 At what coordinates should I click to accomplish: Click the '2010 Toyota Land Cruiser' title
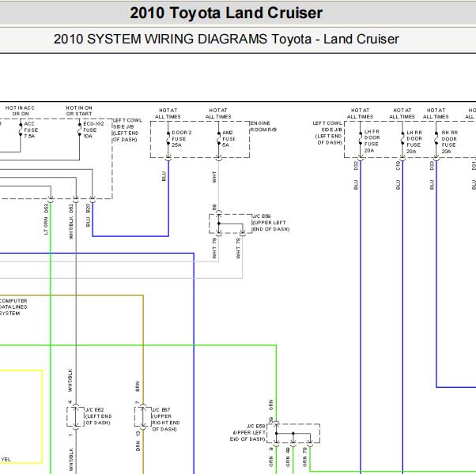[x=226, y=13]
